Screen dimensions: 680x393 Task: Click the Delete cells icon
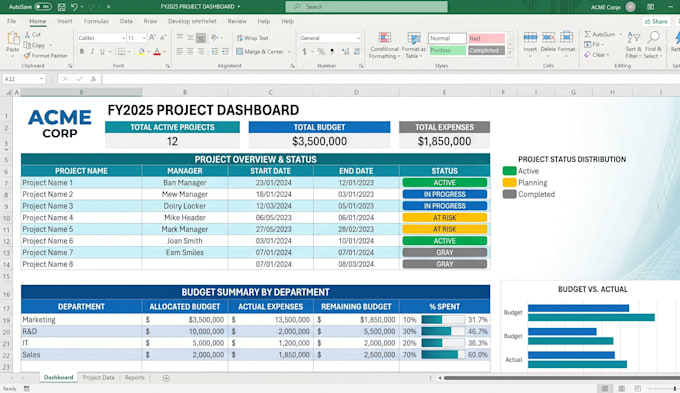click(548, 38)
